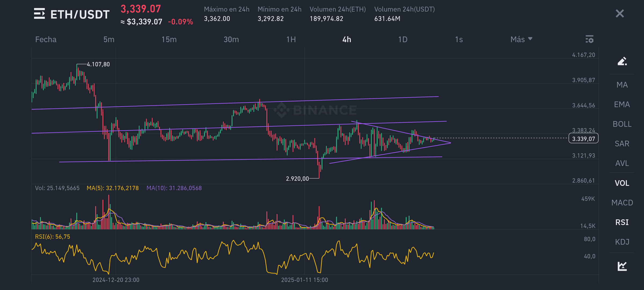Click the -0.09% change value
Image resolution: width=644 pixels, height=290 pixels.
[x=180, y=22]
